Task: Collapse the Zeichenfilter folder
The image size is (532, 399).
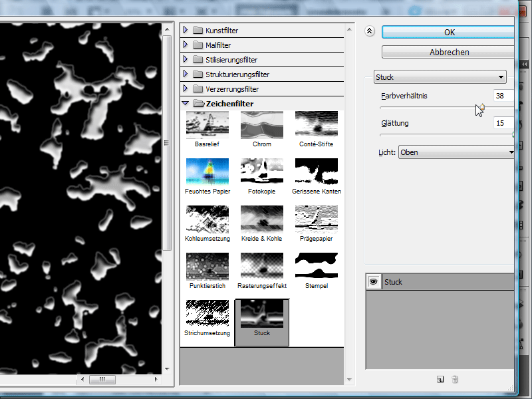Action: 186,103
